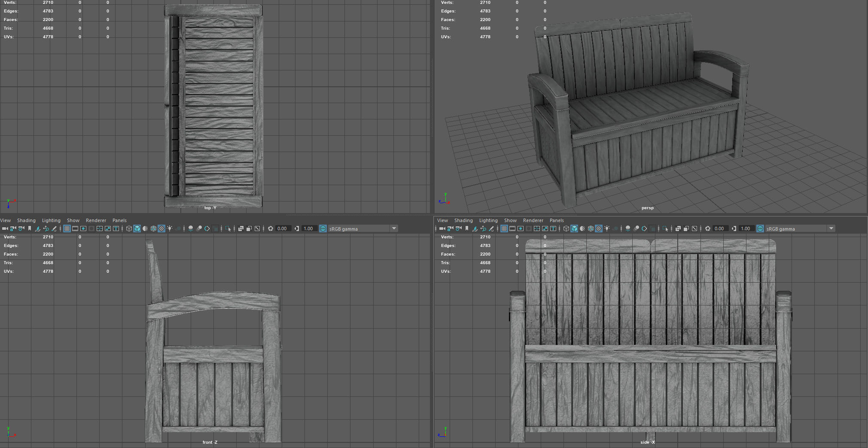
Task: Toggle view transform ON button in side -X panel
Action: (x=760, y=229)
